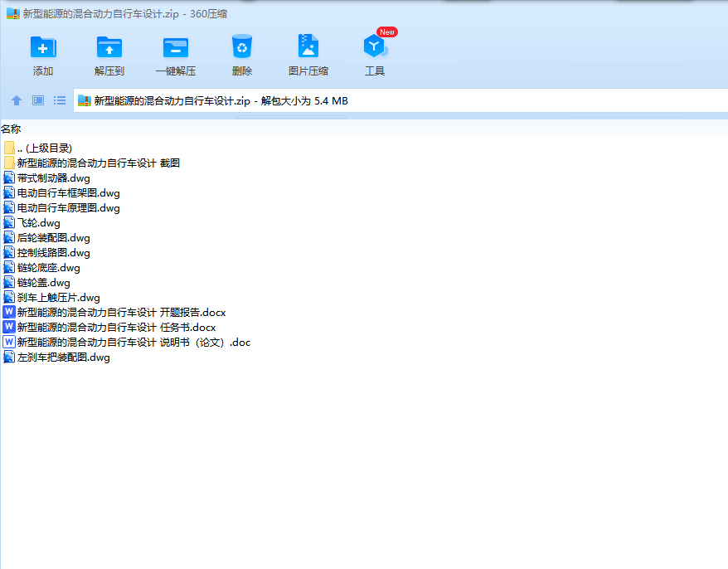Go up one level with the up arrow

pyautogui.click(x=17, y=100)
